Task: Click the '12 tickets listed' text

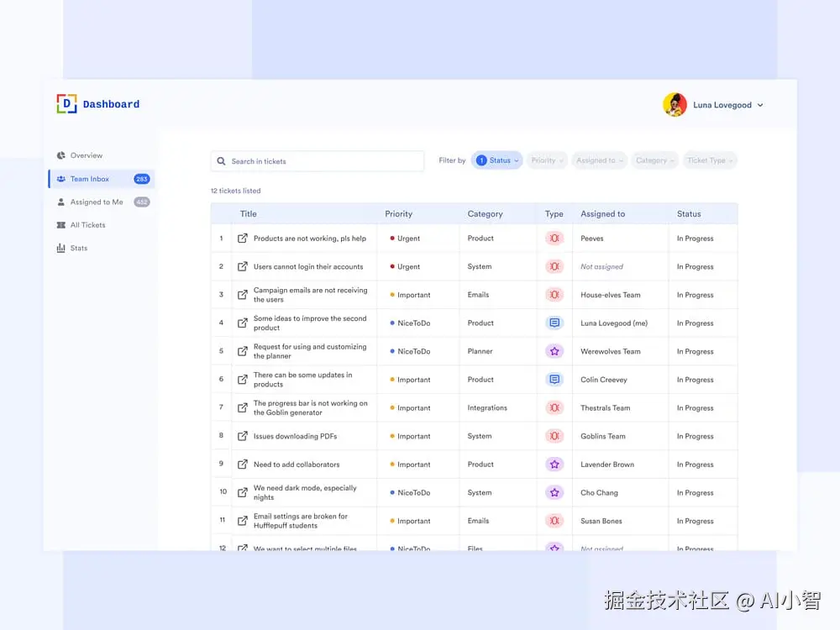Action: (235, 191)
